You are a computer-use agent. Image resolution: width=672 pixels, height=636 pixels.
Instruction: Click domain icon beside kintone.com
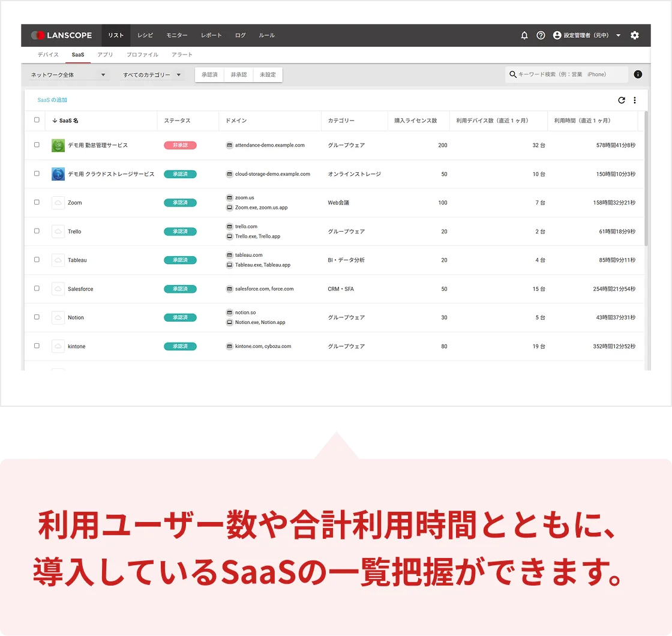tap(229, 346)
